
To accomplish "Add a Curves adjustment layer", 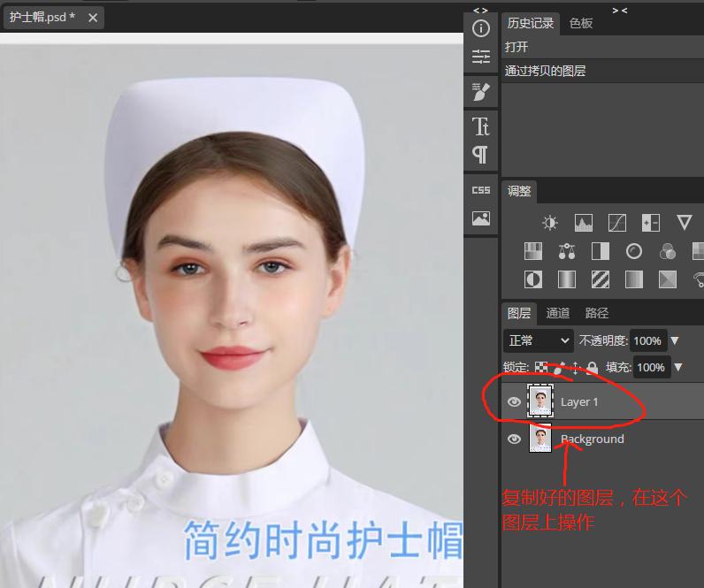I will point(617,223).
